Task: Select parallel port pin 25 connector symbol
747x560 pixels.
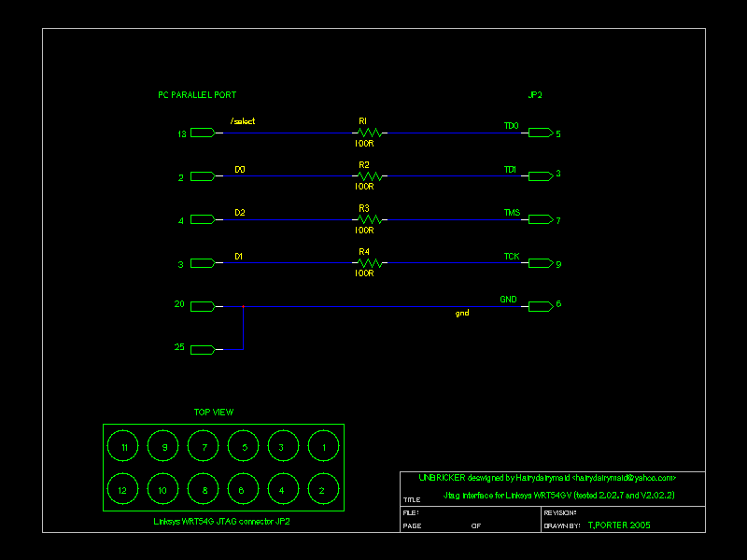Action: click(x=205, y=349)
